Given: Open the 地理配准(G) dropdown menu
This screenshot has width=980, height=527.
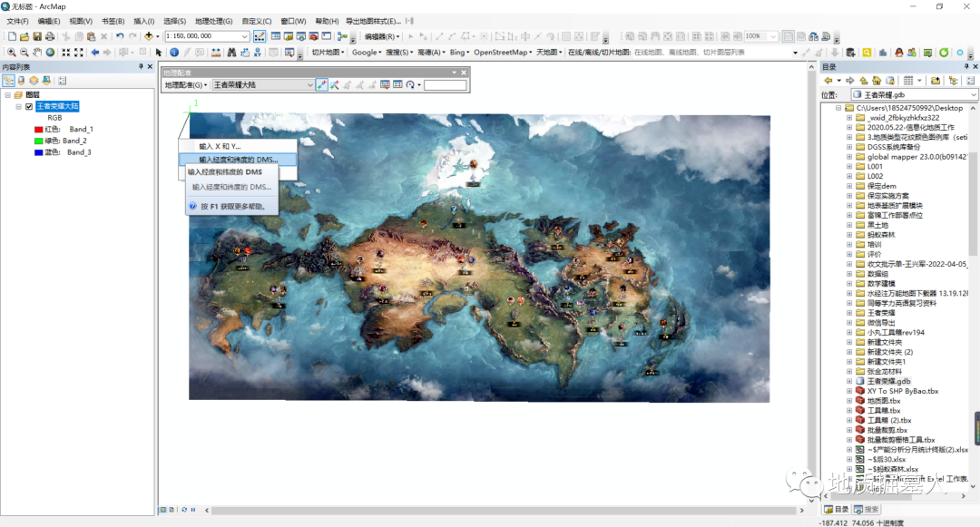Looking at the screenshot, I should tap(185, 85).
